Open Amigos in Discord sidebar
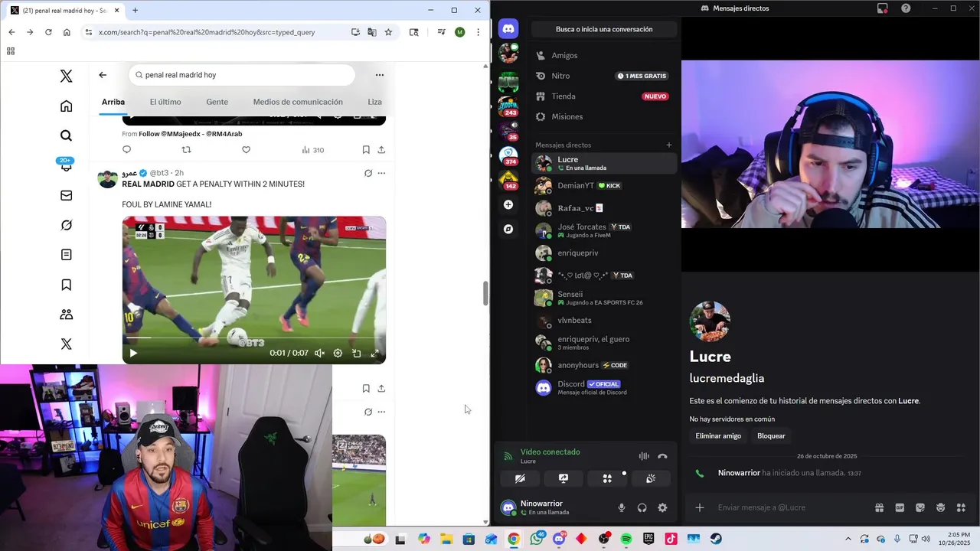Viewport: 980px width, 551px height. click(x=604, y=56)
